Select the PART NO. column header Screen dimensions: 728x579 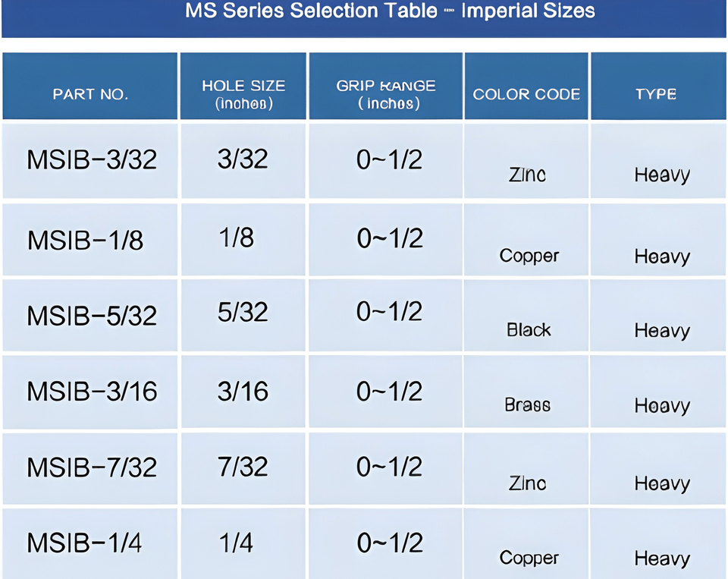coord(90,94)
